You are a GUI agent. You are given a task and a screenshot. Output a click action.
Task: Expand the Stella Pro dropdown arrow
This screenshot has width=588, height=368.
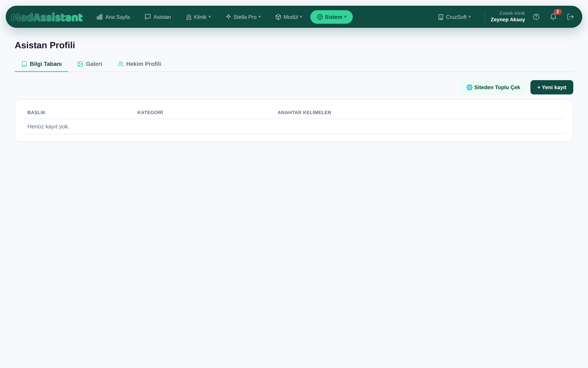(x=259, y=17)
